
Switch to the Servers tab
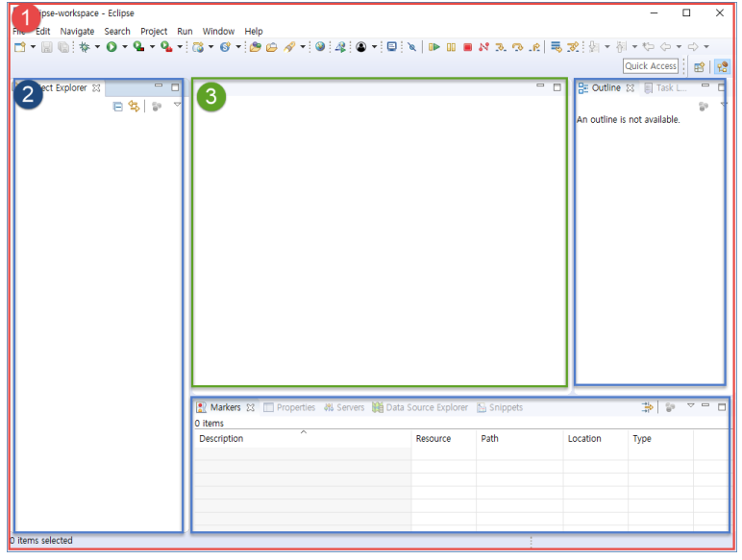(x=344, y=407)
